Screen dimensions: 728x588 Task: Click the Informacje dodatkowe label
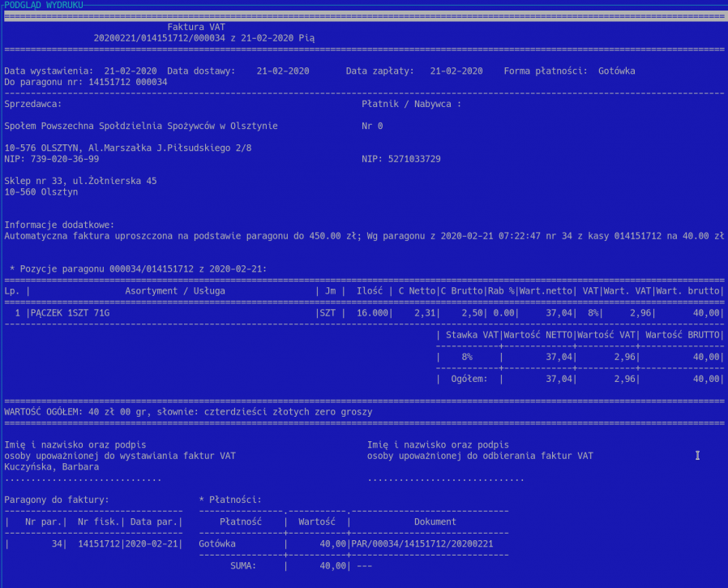59,225
